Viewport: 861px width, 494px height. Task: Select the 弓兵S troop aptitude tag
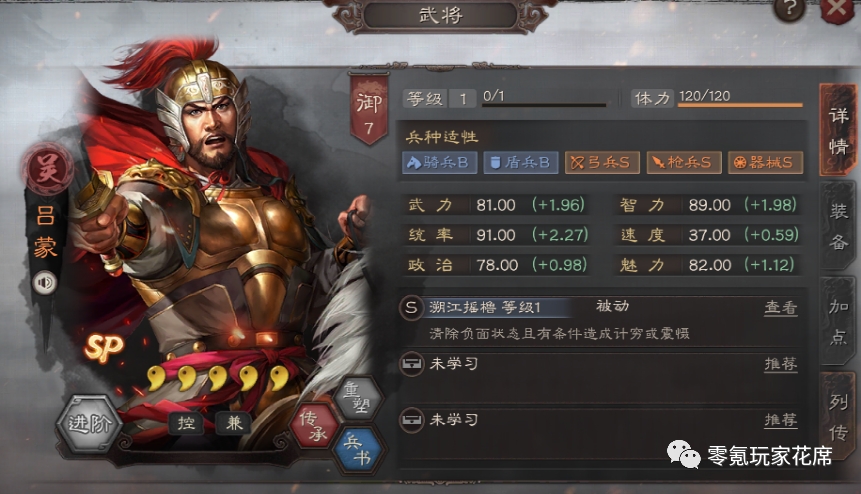coord(602,162)
